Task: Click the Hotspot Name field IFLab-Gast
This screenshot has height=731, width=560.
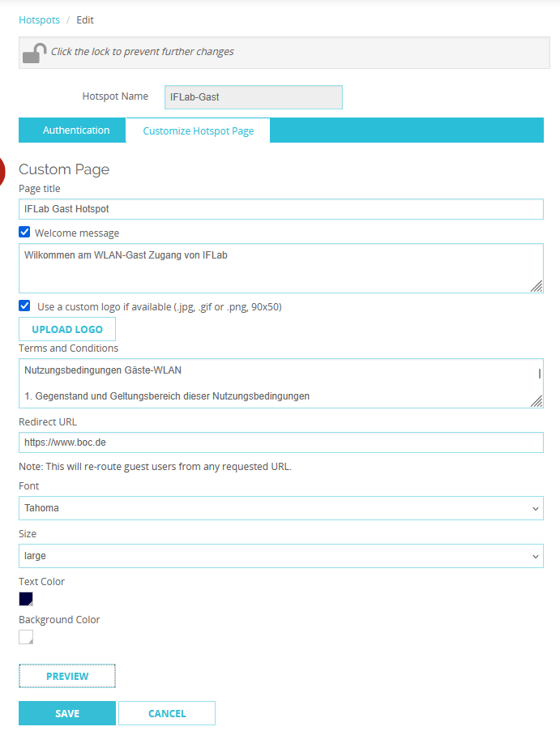Action: [x=253, y=97]
